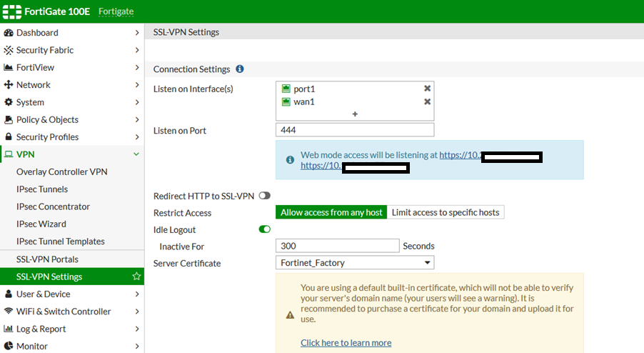Remove port1 from listen interfaces

[427, 89]
